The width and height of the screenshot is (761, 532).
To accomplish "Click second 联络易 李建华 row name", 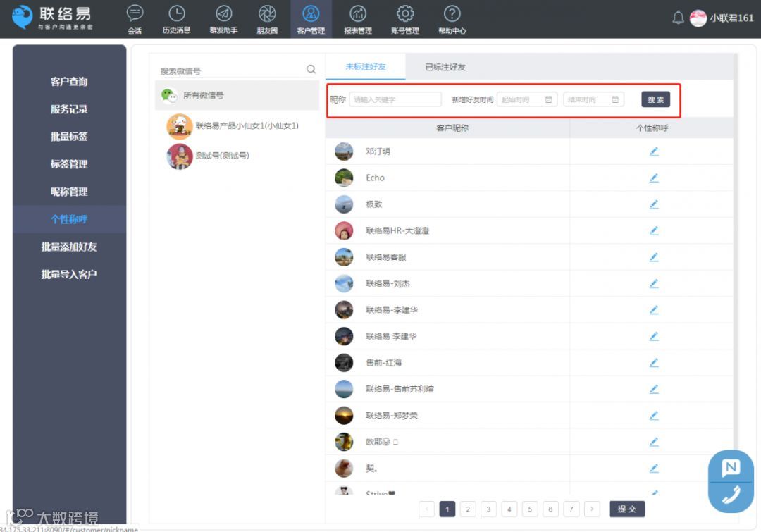I will [391, 336].
